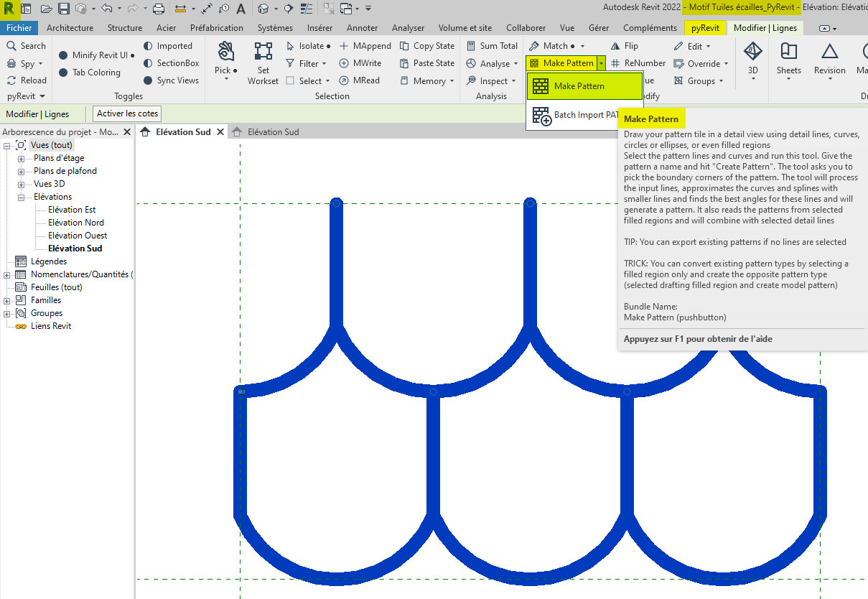Screen dimensions: 868x599
Task: Click the Activer les cotes button
Action: coord(126,113)
